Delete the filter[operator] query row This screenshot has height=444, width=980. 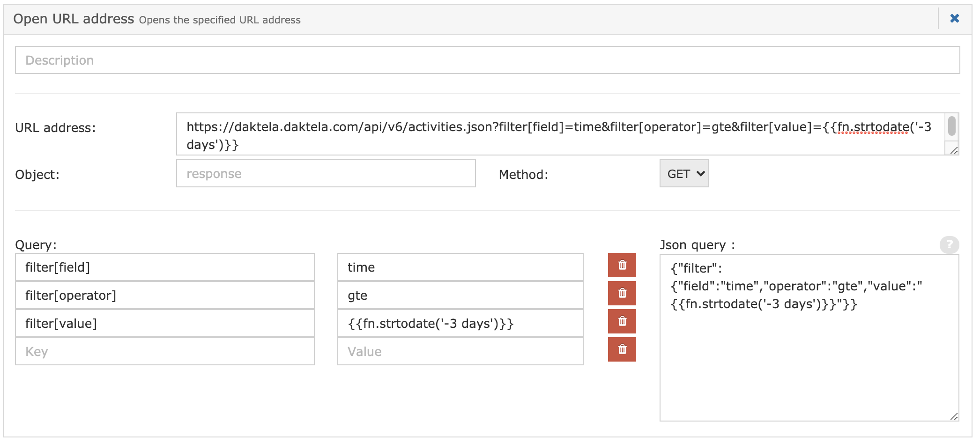click(x=622, y=293)
